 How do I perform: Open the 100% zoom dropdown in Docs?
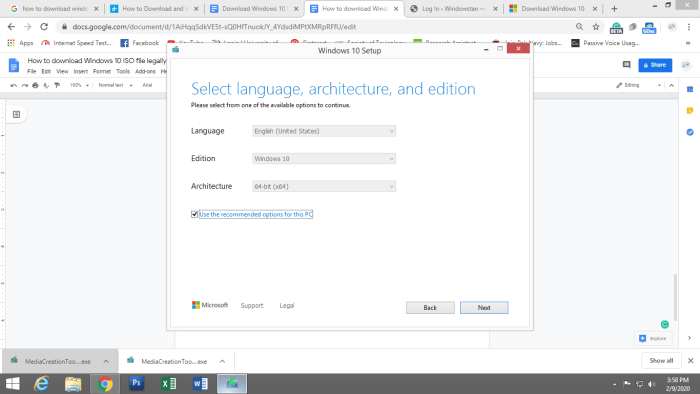[x=79, y=85]
